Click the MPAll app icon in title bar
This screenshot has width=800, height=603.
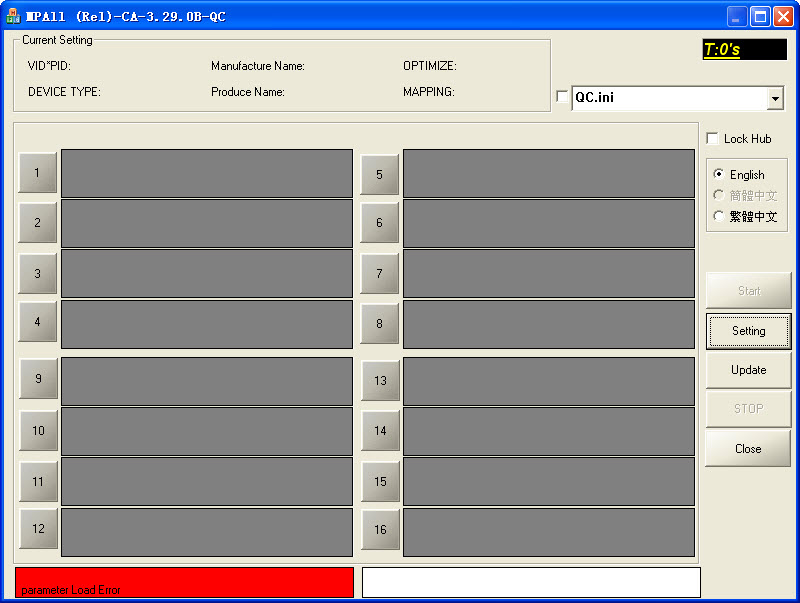[13, 16]
